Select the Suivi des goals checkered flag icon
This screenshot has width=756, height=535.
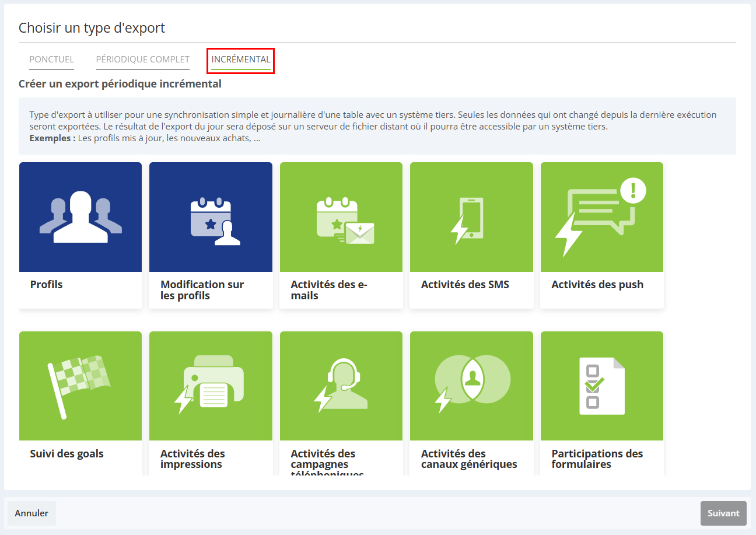pyautogui.click(x=79, y=387)
